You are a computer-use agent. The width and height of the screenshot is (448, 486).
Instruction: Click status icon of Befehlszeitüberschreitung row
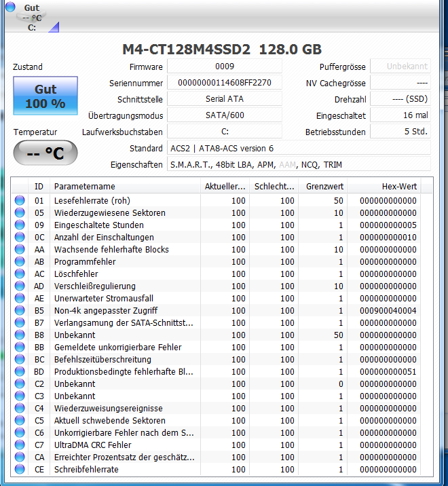20,359
